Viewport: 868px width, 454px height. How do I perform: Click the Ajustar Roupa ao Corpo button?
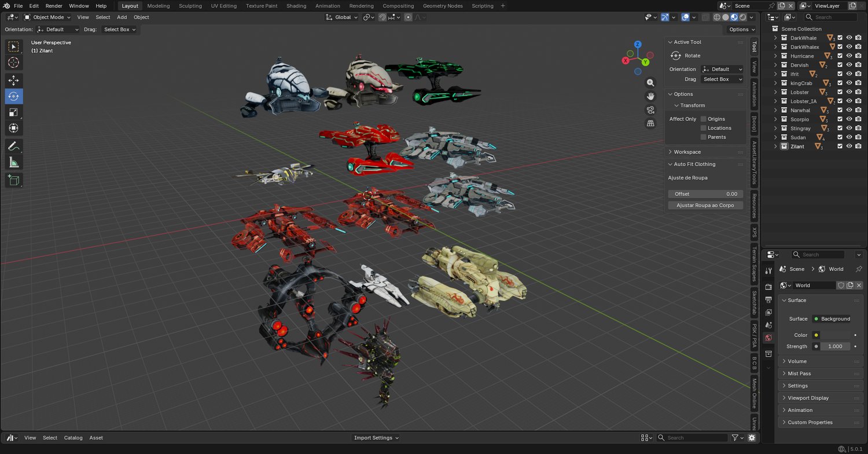point(705,206)
